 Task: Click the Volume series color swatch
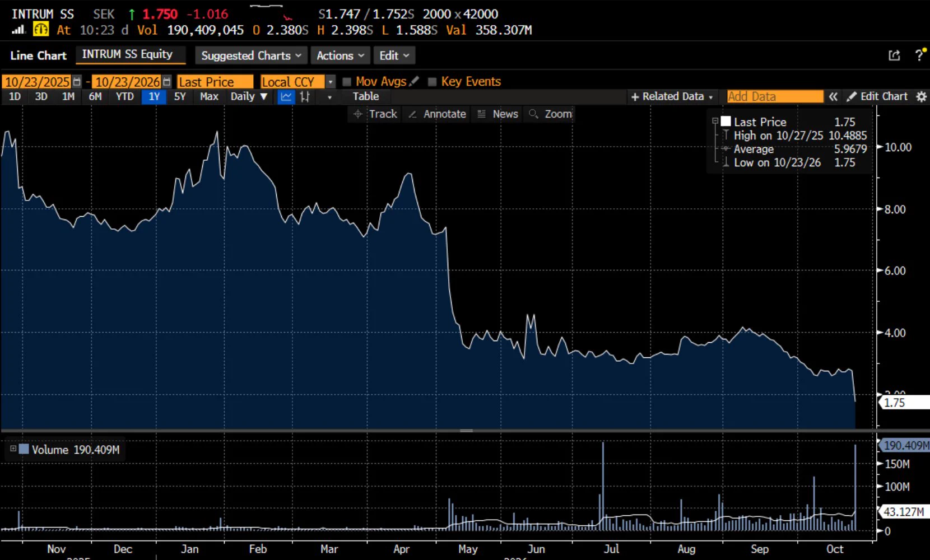point(24,449)
